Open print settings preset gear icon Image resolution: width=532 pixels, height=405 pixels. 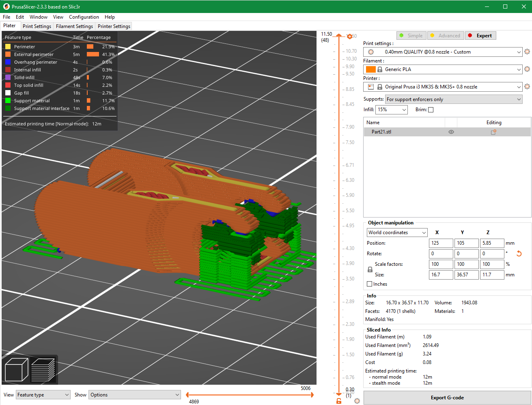pos(527,52)
